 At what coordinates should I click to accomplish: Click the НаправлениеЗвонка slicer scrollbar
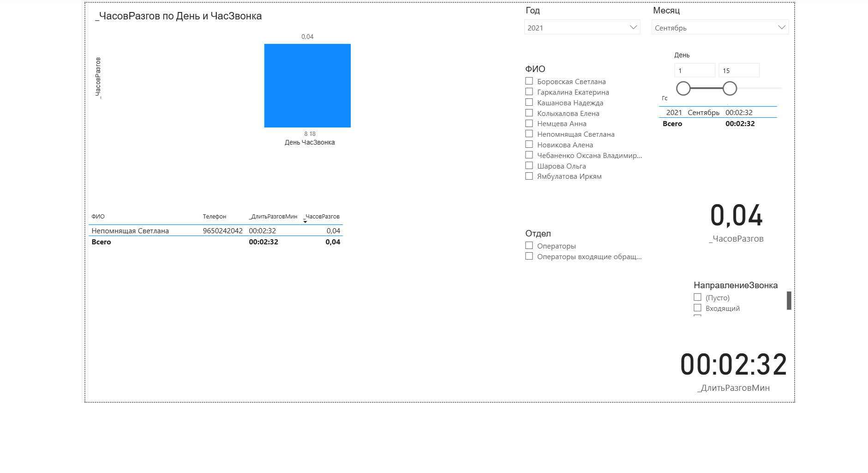click(789, 300)
